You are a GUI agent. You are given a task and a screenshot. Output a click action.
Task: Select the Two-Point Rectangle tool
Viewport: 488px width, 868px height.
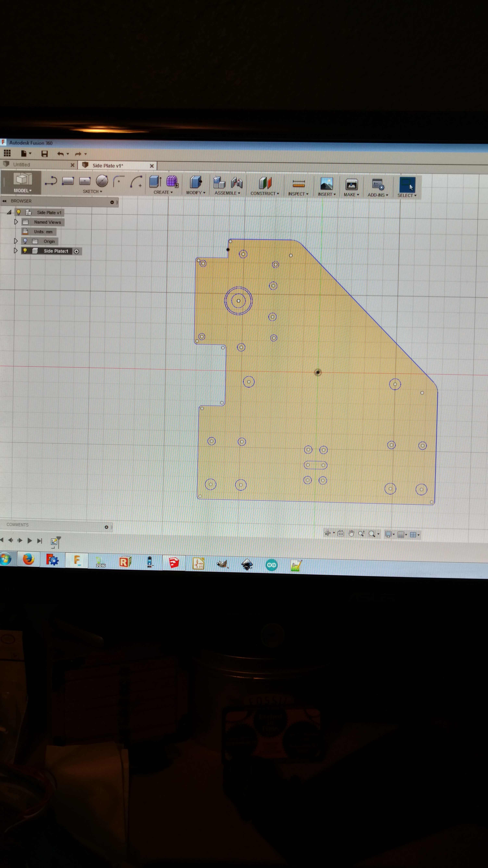click(68, 181)
